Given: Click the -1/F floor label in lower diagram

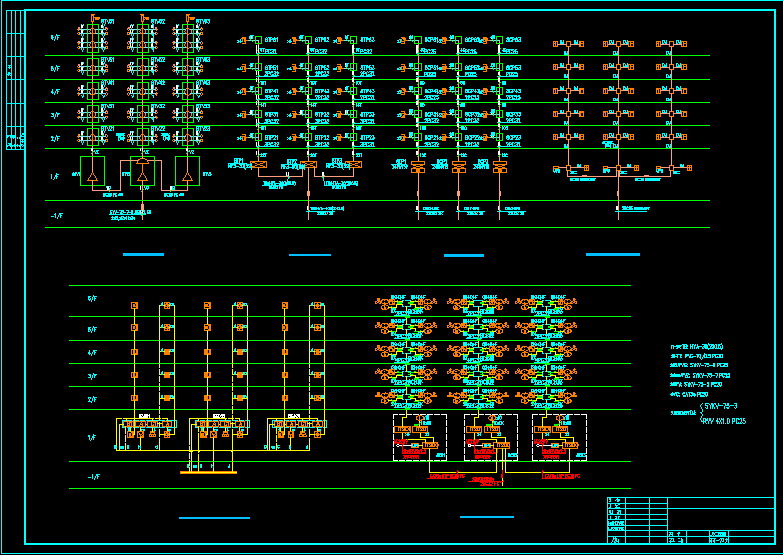Looking at the screenshot, I should pos(94,477).
